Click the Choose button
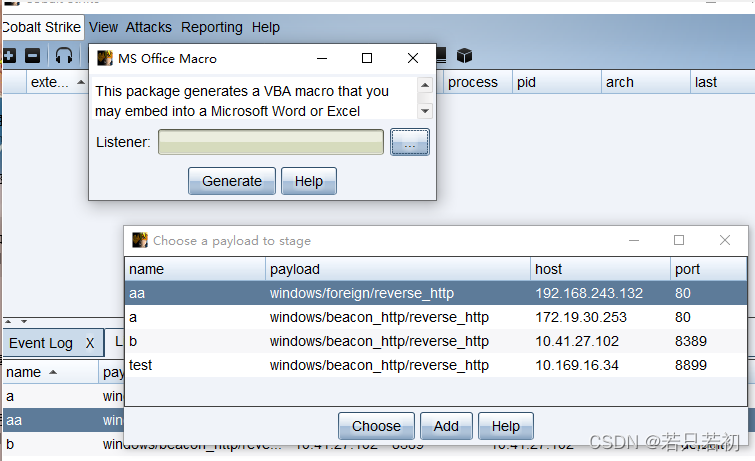Screen dimensions: 755x461 (376, 426)
